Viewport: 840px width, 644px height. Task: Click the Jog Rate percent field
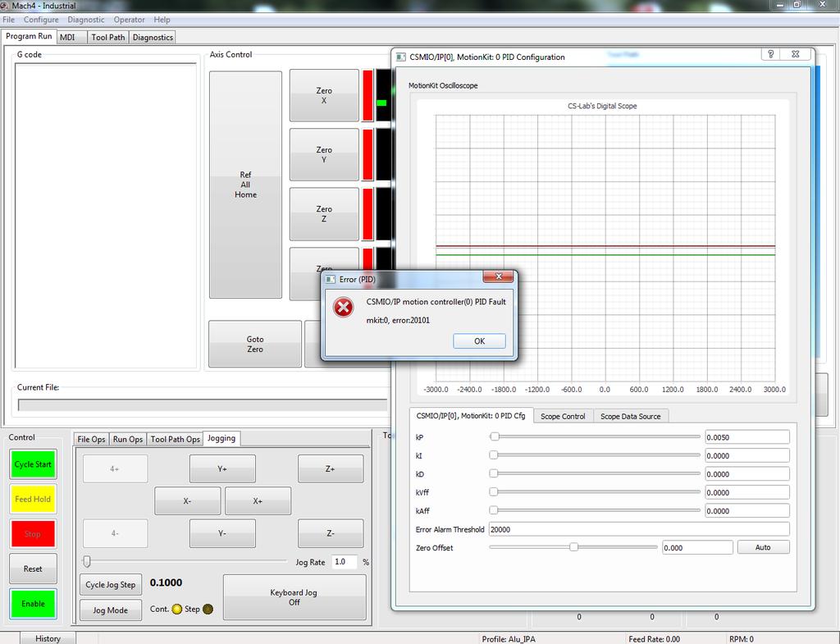coord(345,561)
